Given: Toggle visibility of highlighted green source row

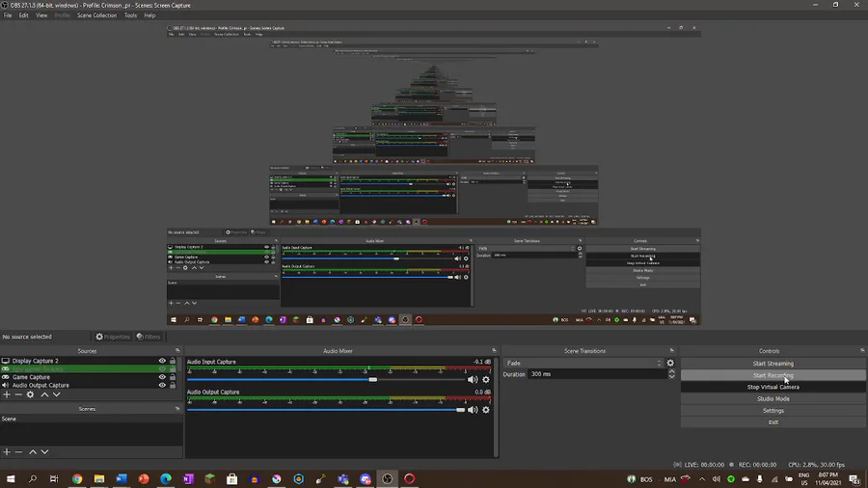Looking at the screenshot, I should tap(162, 369).
